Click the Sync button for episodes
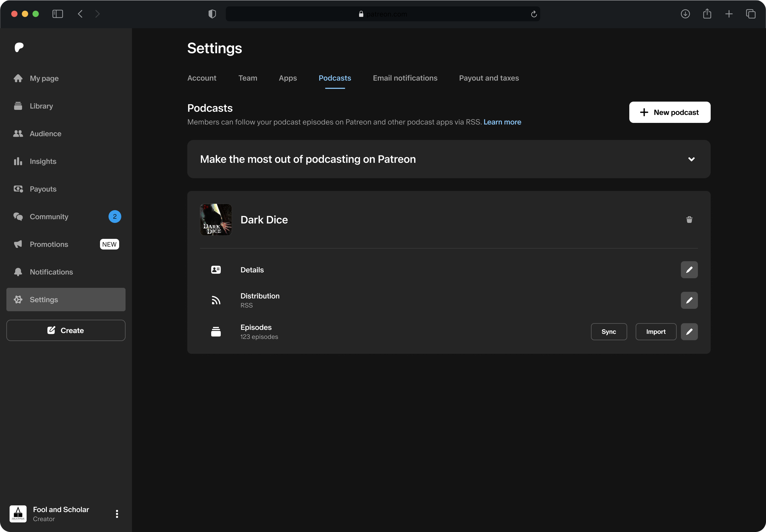 (609, 332)
